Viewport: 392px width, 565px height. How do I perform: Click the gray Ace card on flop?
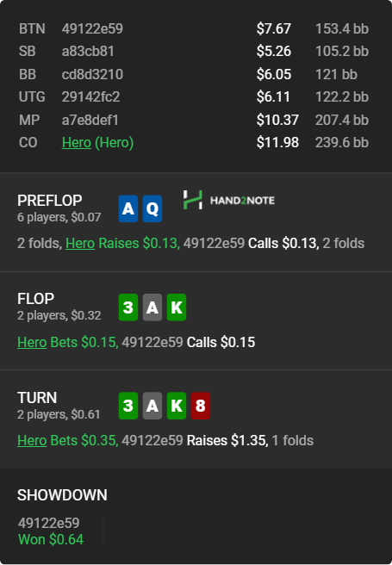tap(152, 307)
